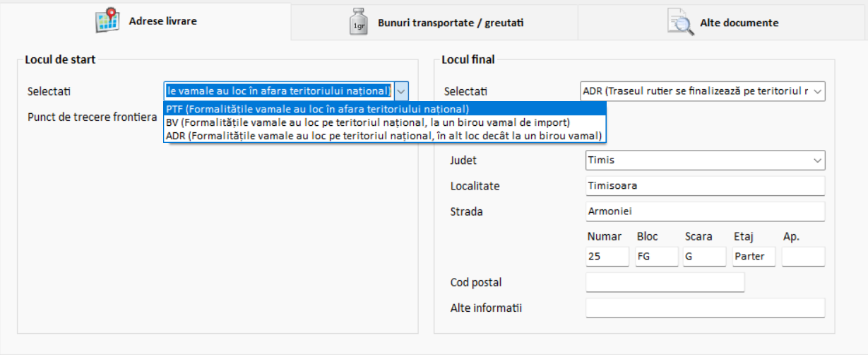
Task: Open the Bunuri transportate / greutati tab
Action: tap(434, 23)
